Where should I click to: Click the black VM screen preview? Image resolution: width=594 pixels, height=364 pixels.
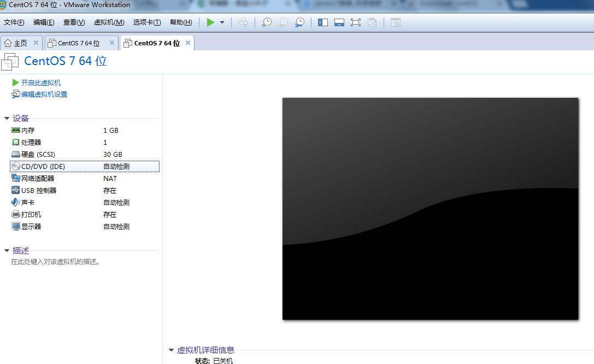(x=431, y=209)
